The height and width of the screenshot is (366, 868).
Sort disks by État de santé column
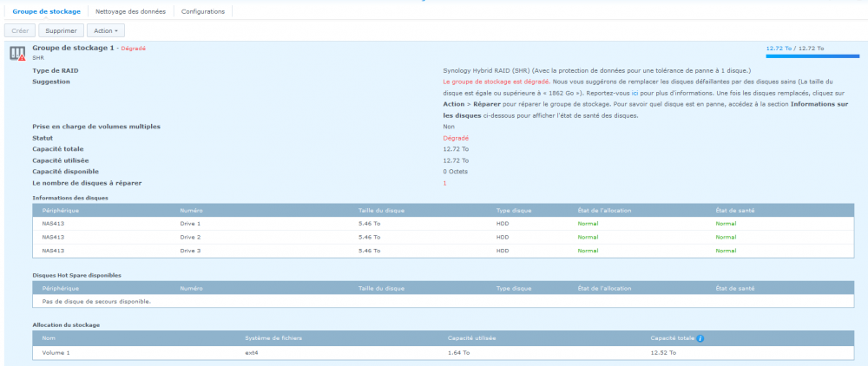(x=735, y=211)
